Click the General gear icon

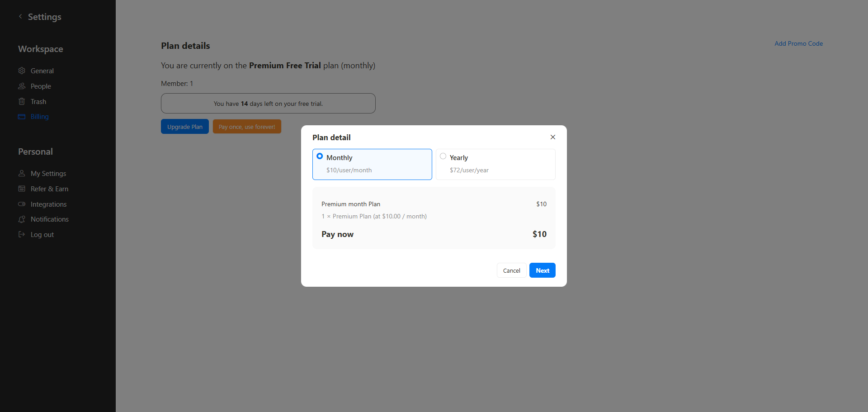point(22,71)
